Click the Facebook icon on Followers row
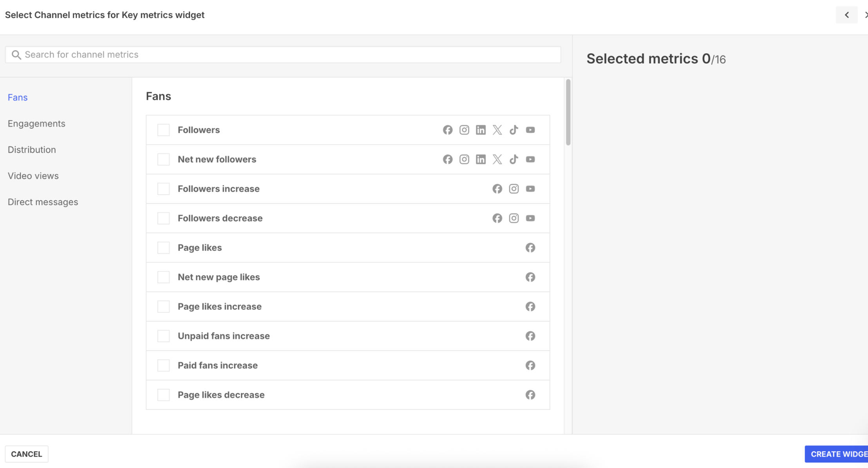The image size is (868, 468). pyautogui.click(x=448, y=130)
